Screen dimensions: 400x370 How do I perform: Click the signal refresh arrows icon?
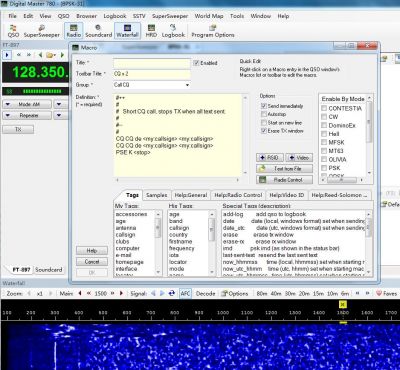(172, 293)
